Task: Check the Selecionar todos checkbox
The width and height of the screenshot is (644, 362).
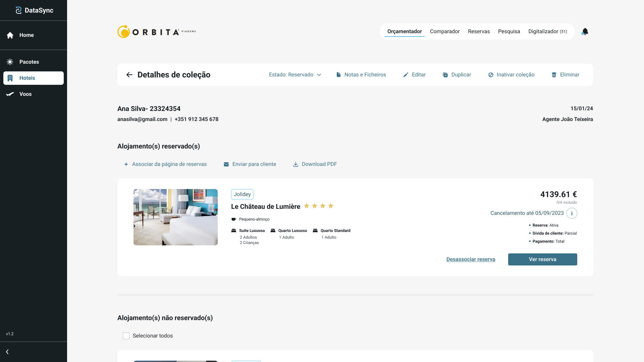Action: [126, 336]
